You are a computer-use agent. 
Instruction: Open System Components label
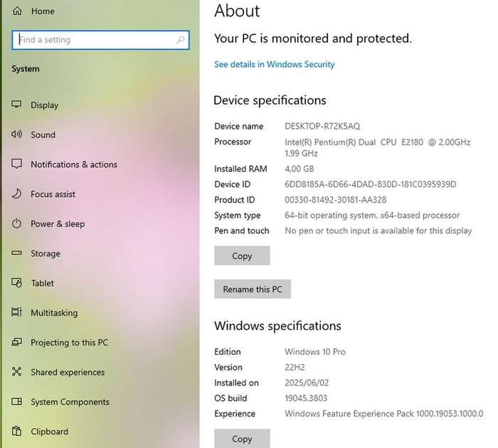pos(70,402)
